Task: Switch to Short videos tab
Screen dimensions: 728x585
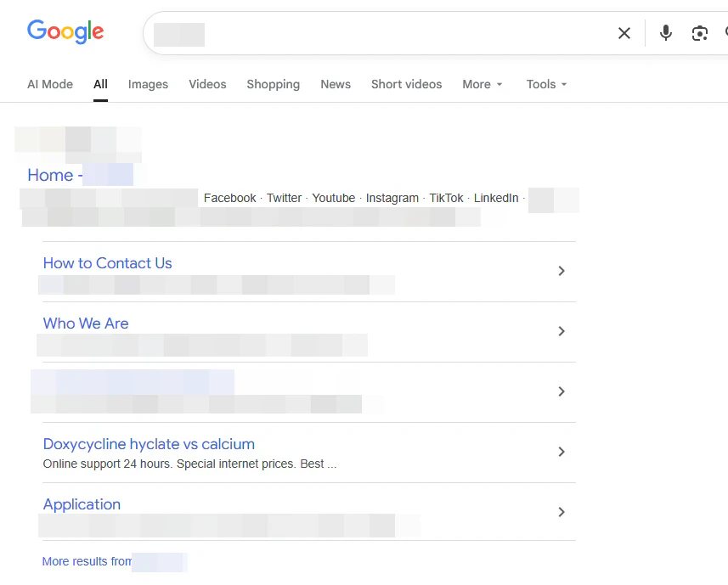Action: (406, 84)
